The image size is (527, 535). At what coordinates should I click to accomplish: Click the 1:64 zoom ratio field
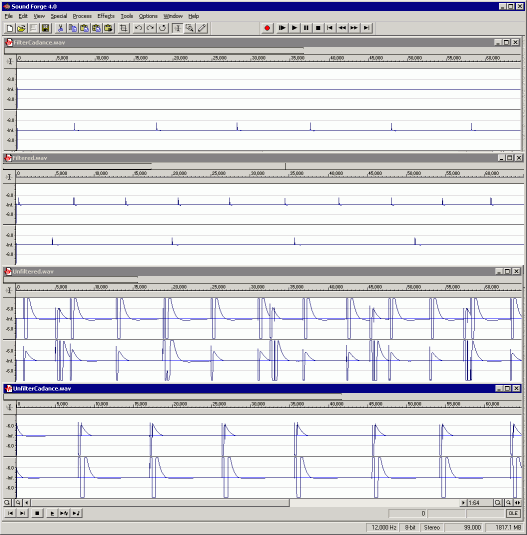479,503
